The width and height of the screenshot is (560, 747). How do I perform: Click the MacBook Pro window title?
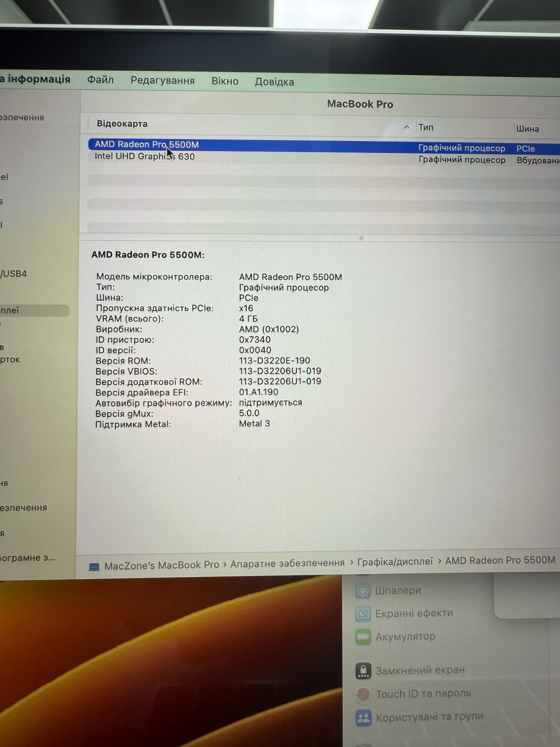point(360,104)
